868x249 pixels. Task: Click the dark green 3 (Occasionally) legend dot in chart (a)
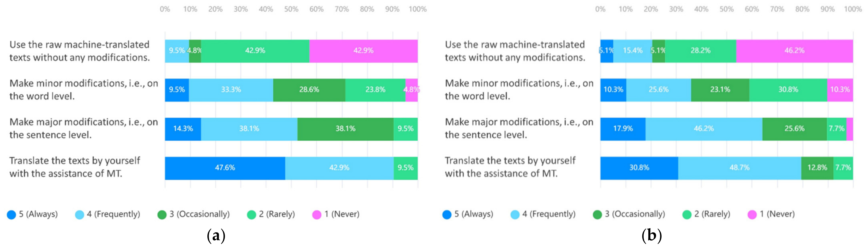pos(162,215)
